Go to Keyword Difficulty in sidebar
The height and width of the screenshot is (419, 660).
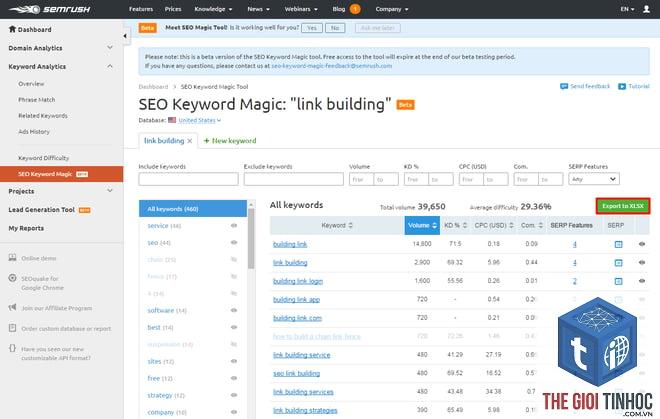[x=43, y=158]
